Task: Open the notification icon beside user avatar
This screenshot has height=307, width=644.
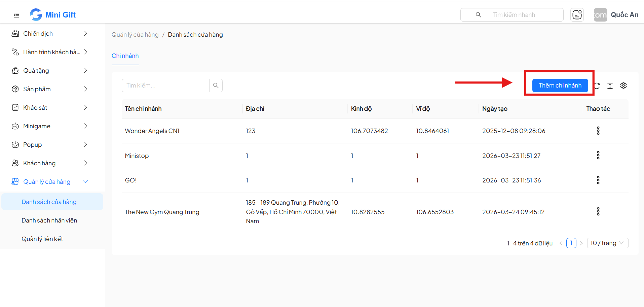Action: click(x=577, y=15)
